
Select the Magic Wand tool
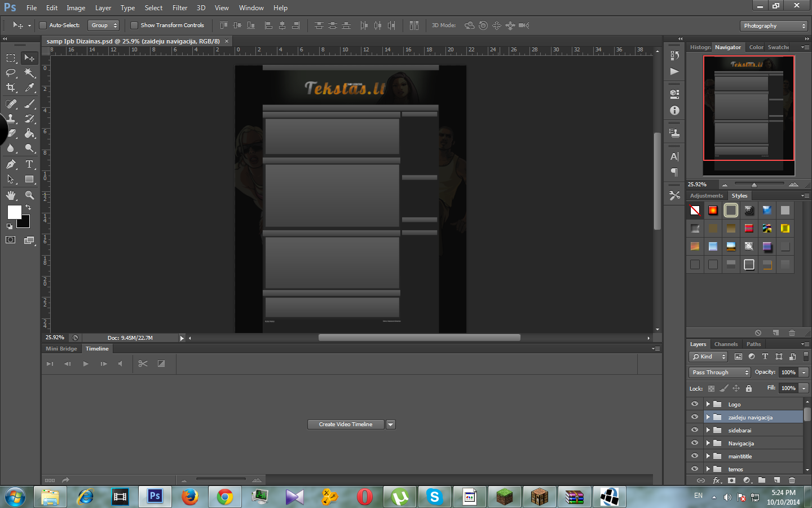click(29, 73)
